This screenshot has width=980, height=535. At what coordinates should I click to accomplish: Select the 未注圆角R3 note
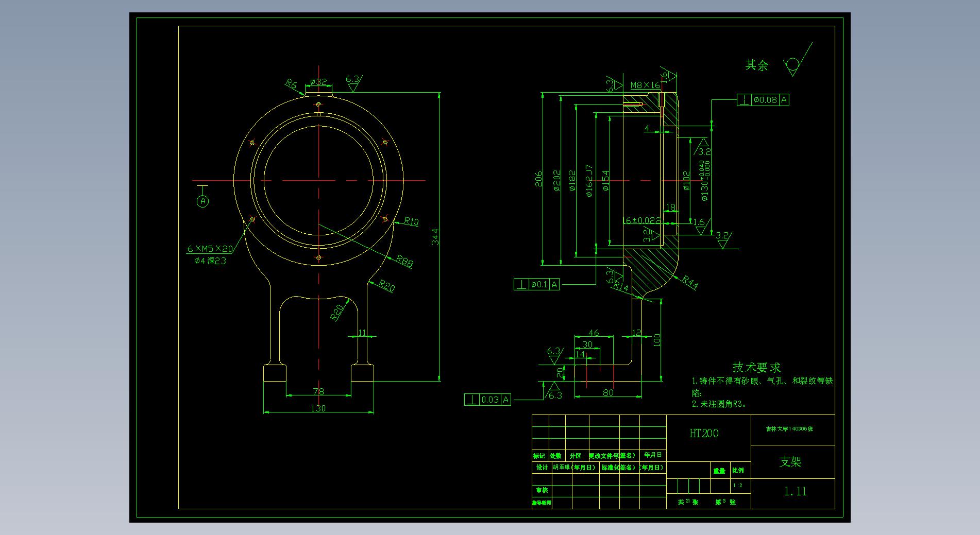click(719, 404)
